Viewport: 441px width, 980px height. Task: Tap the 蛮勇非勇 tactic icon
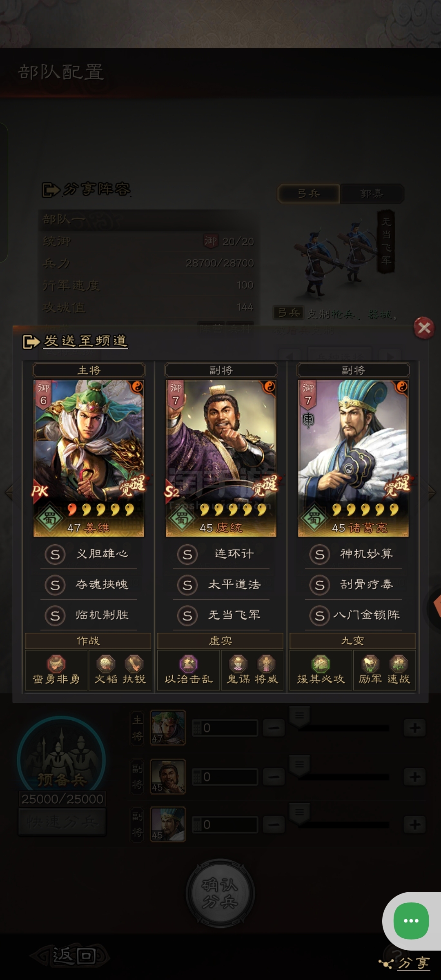pos(56,664)
